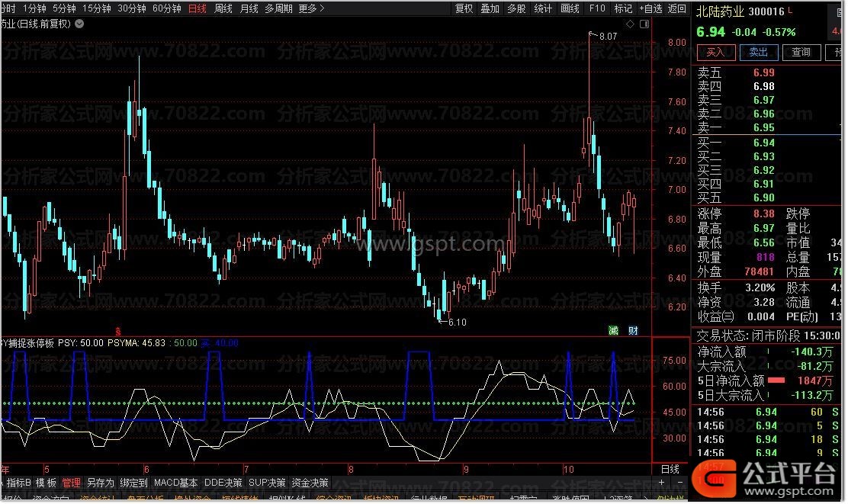This screenshot has width=848, height=504.
Task: Click the plus icon in the indicator bar
Action: (x=661, y=483)
